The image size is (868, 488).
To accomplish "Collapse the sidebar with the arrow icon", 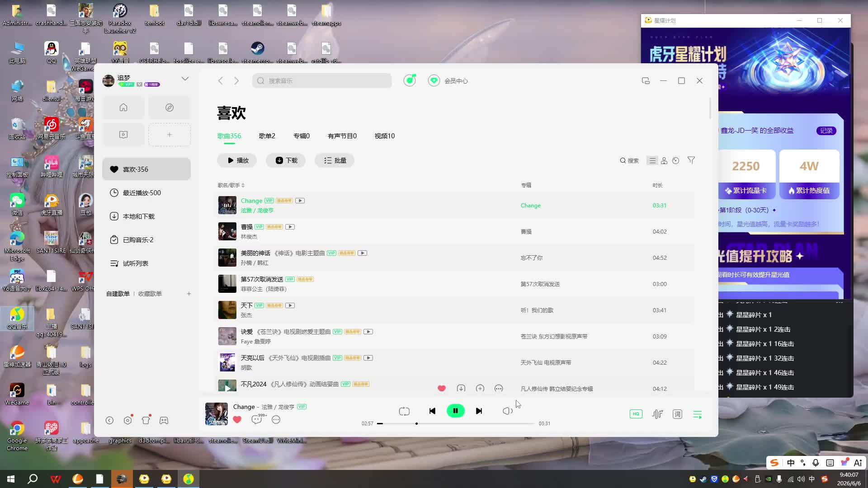I will [x=109, y=420].
